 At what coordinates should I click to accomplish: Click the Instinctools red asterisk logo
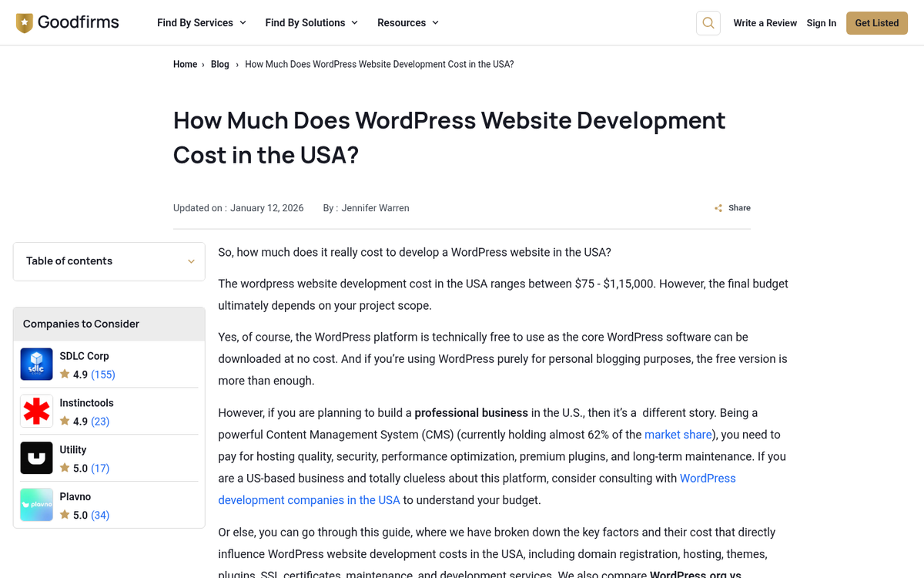coord(36,411)
